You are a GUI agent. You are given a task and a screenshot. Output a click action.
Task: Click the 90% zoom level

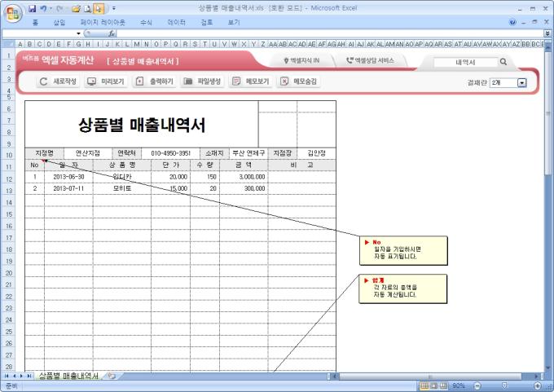[x=458, y=385]
